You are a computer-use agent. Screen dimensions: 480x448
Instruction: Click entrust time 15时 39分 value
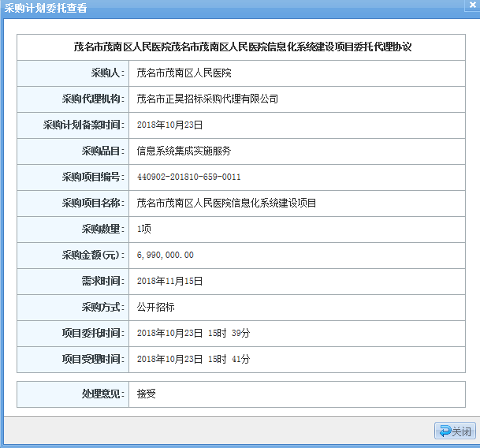229,333
